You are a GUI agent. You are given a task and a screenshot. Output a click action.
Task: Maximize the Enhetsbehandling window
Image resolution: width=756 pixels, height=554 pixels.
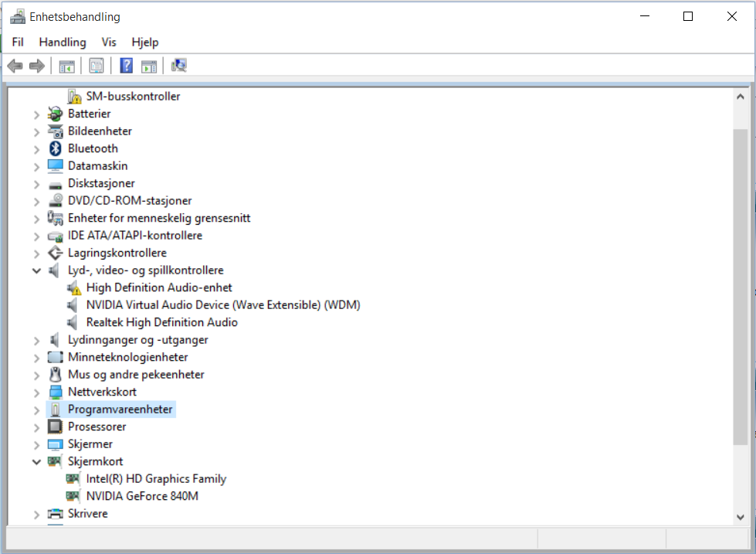688,16
